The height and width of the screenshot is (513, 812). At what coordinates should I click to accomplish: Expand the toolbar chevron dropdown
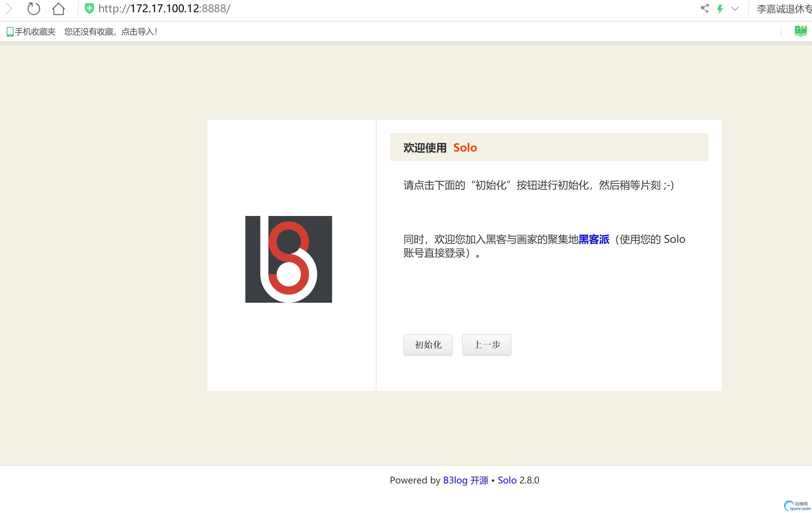(x=735, y=9)
